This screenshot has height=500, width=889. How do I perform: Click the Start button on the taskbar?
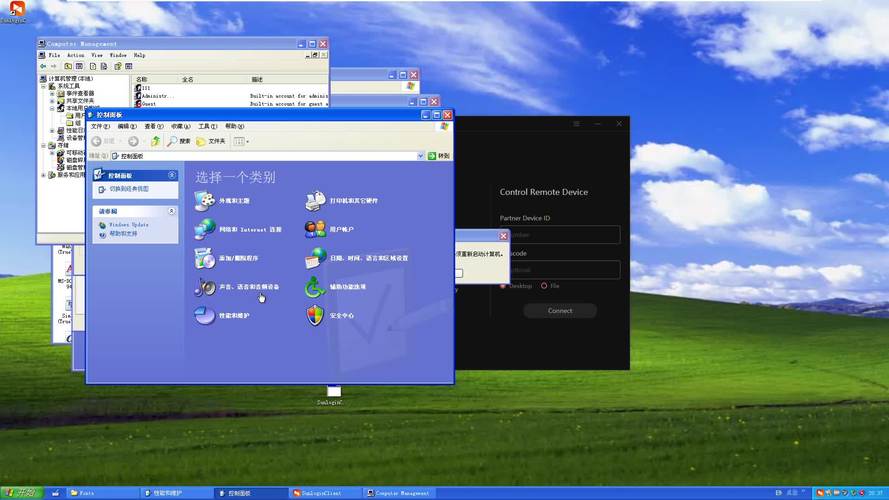21,493
